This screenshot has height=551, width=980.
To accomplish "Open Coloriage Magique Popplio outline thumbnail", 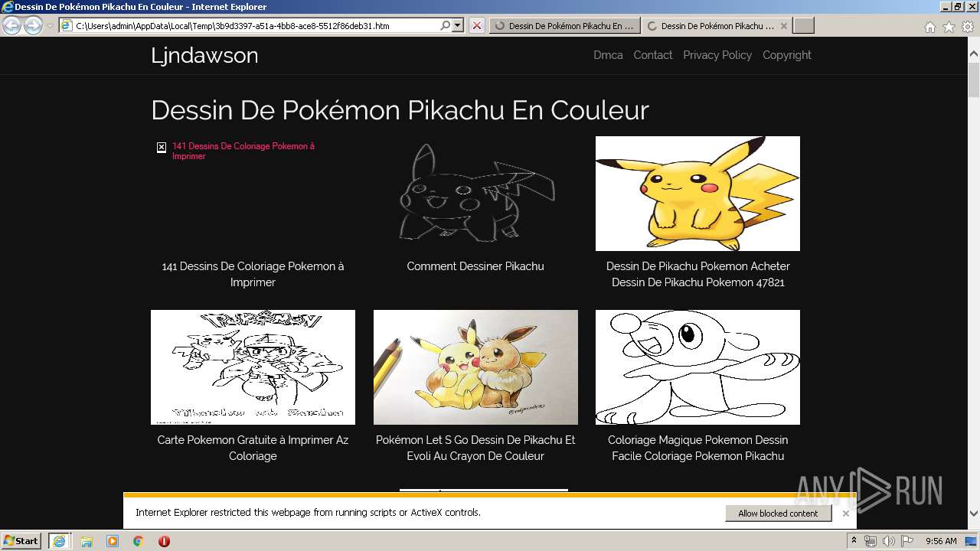I will tap(697, 367).
